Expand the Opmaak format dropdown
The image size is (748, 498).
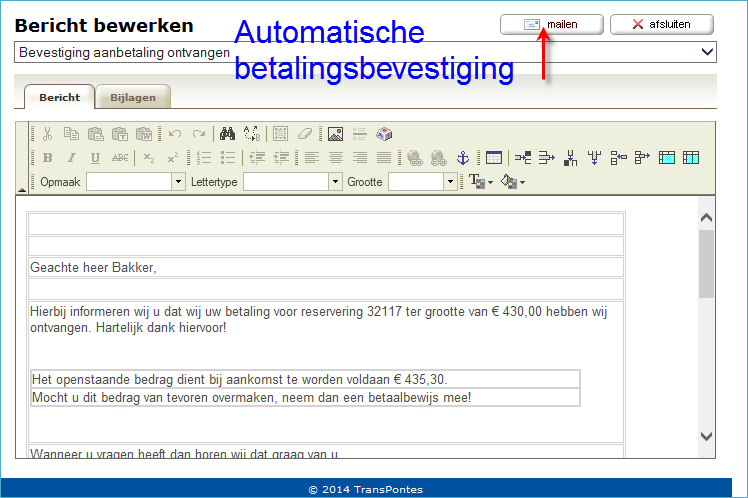click(179, 182)
